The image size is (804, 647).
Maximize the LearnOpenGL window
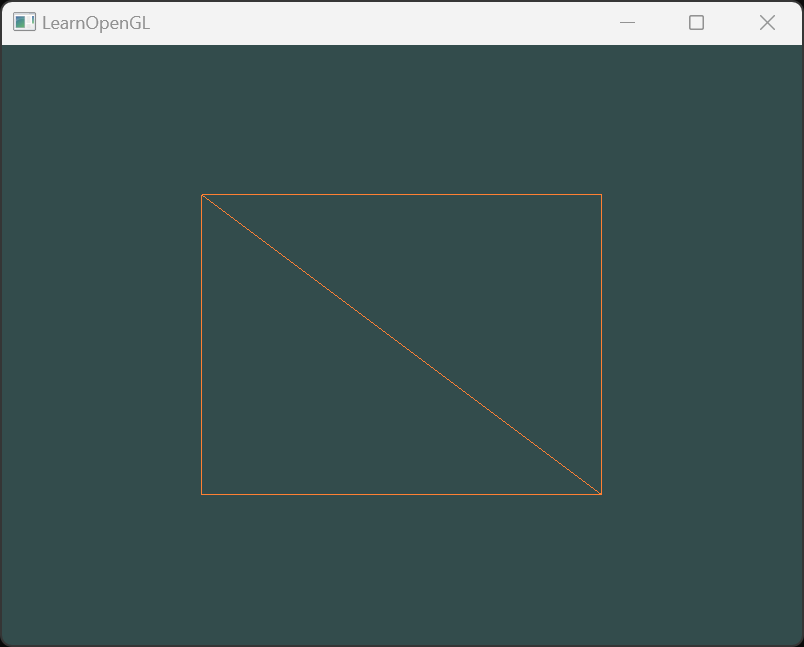click(x=696, y=23)
